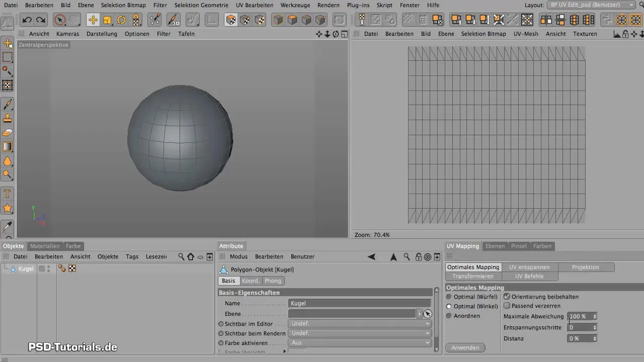Select the Anordnen radio option
Screen dimensions: 644x362
click(x=449, y=316)
